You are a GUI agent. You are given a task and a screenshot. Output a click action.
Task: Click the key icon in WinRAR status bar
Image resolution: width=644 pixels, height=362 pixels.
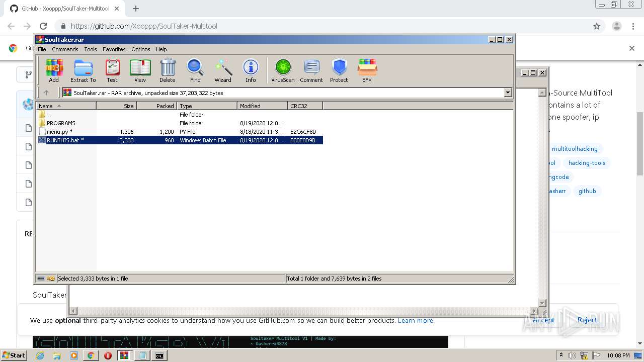[x=51, y=279]
